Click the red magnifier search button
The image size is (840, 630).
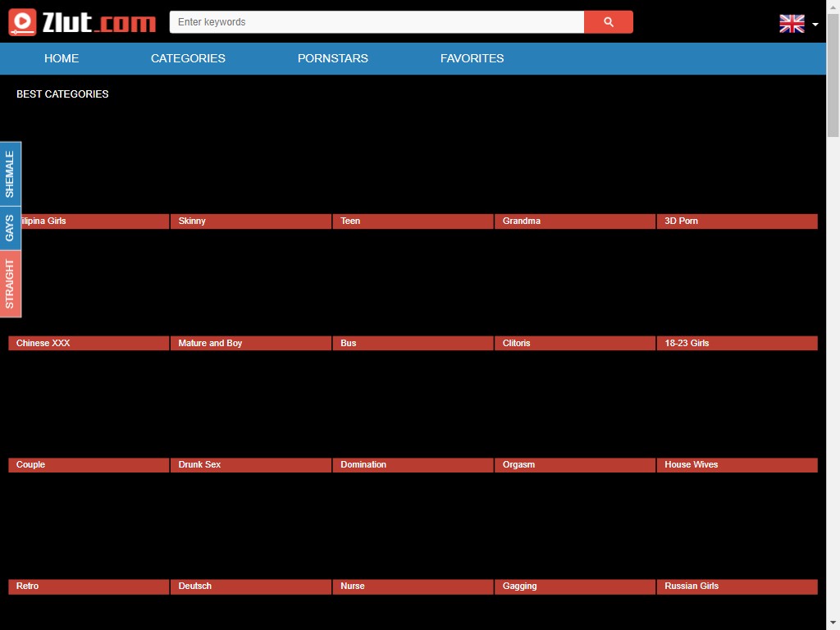point(608,22)
